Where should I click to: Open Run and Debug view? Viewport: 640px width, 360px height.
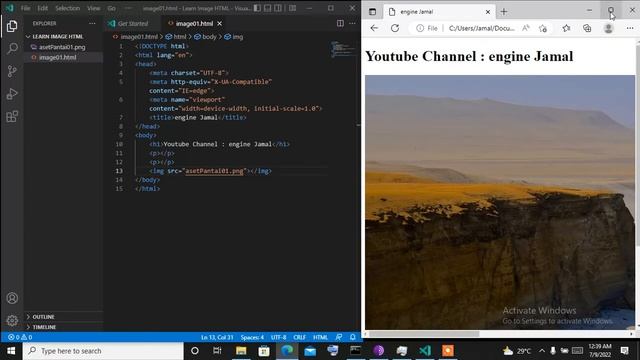[12, 94]
